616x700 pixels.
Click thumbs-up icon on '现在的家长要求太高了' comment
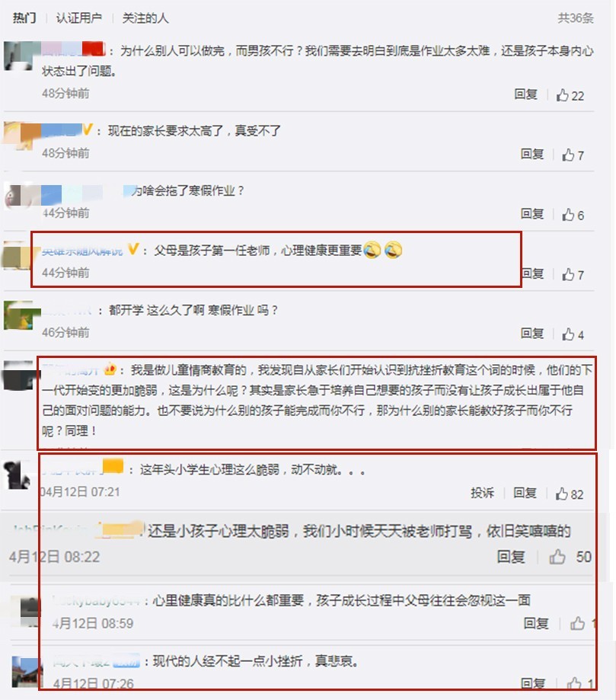point(568,155)
